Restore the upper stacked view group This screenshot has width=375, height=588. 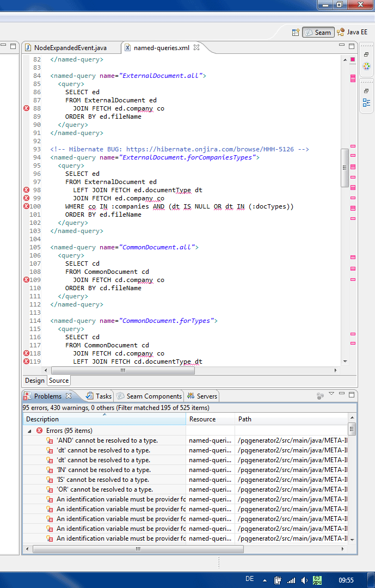[366, 55]
